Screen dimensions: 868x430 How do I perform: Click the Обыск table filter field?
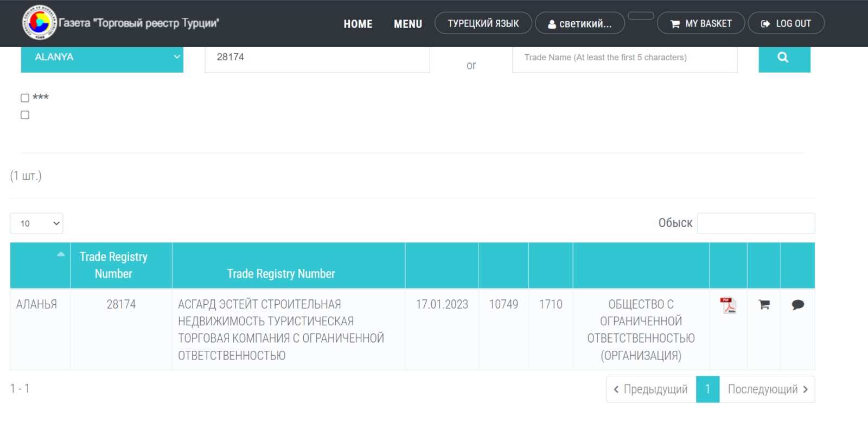click(x=756, y=223)
